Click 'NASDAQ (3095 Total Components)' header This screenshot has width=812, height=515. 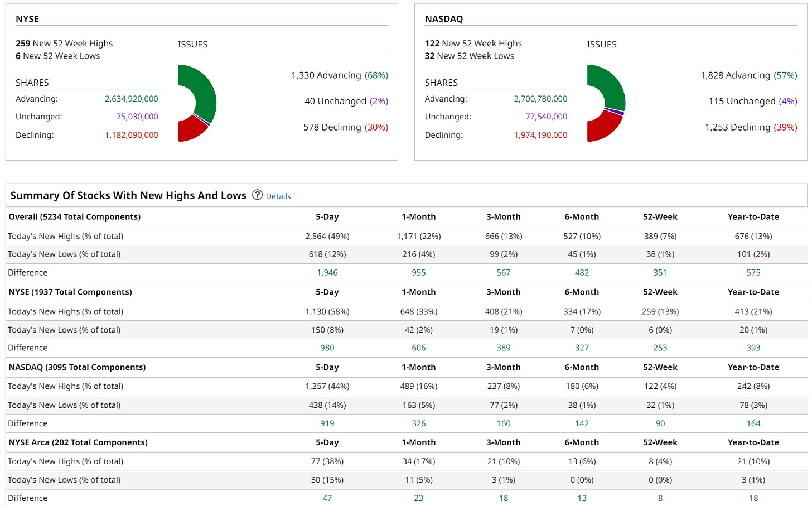(77, 367)
